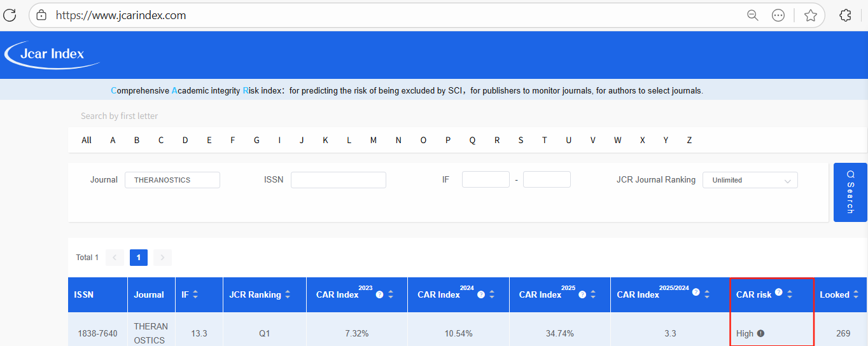This screenshot has height=346, width=868.
Task: Click the Total 1 results text
Action: point(87,258)
